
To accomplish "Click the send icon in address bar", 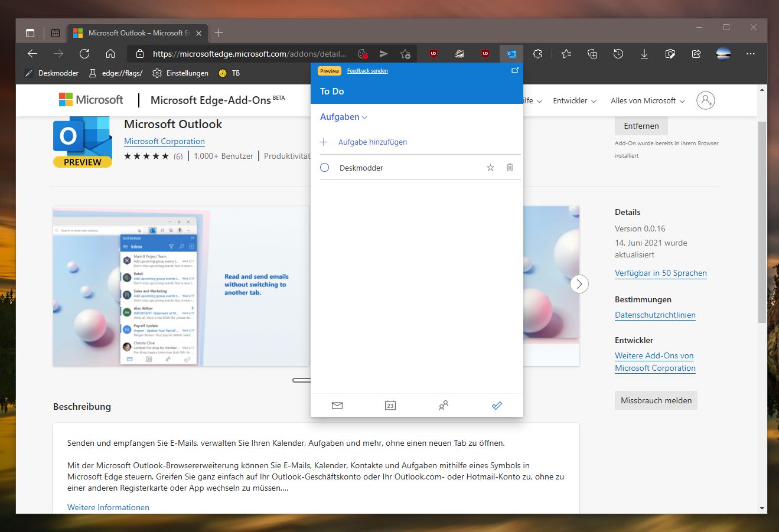I will point(384,54).
